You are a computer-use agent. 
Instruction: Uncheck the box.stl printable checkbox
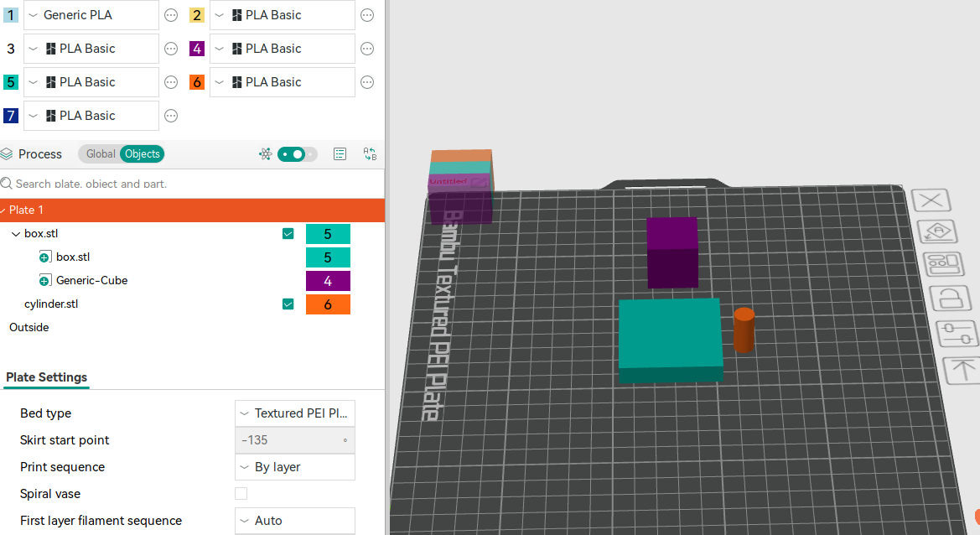288,234
